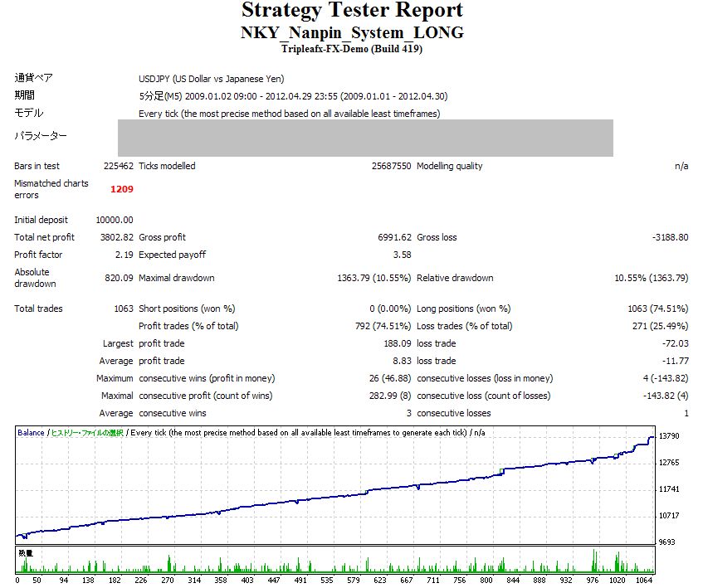Click the 通貨ペア currency pair label
Screen dimensions: 703x588
pos(34,78)
